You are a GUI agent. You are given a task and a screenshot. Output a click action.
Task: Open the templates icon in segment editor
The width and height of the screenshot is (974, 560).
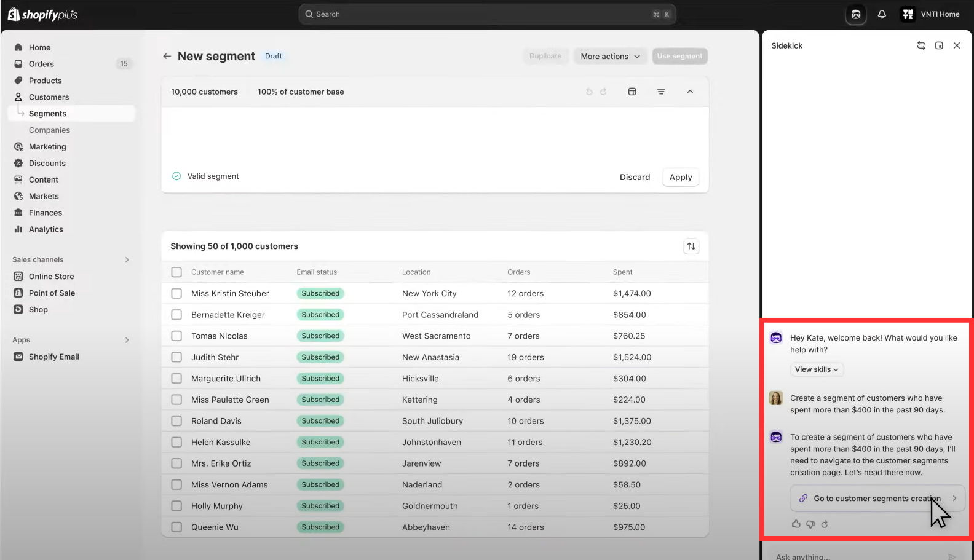tap(632, 92)
